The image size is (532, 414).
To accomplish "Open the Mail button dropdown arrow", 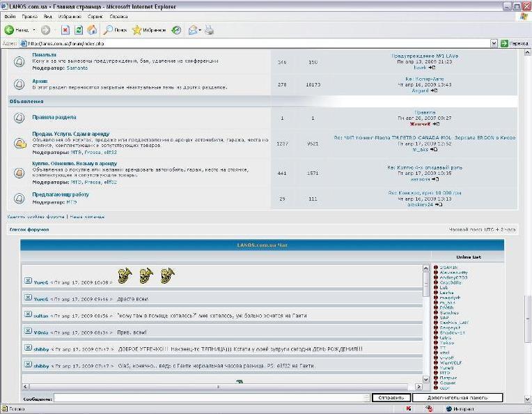I will [x=200, y=30].
